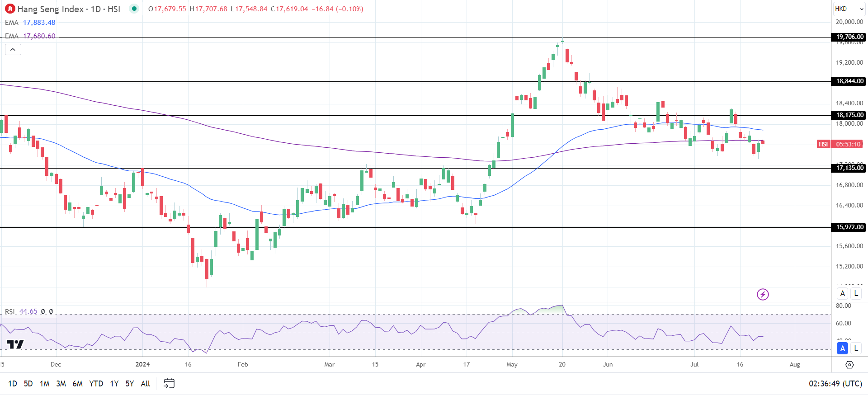868x395 pixels.
Task: Click the May date axis label
Action: [x=512, y=364]
